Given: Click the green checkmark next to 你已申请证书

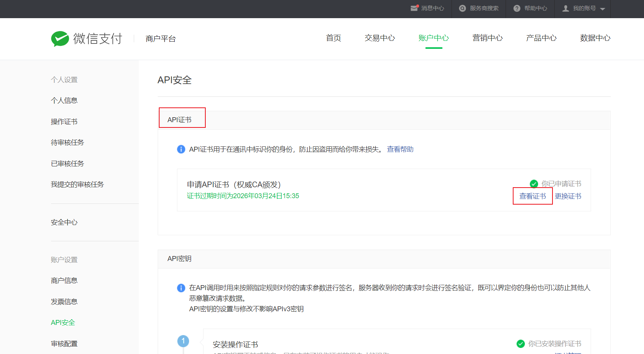Looking at the screenshot, I should click(x=534, y=184).
